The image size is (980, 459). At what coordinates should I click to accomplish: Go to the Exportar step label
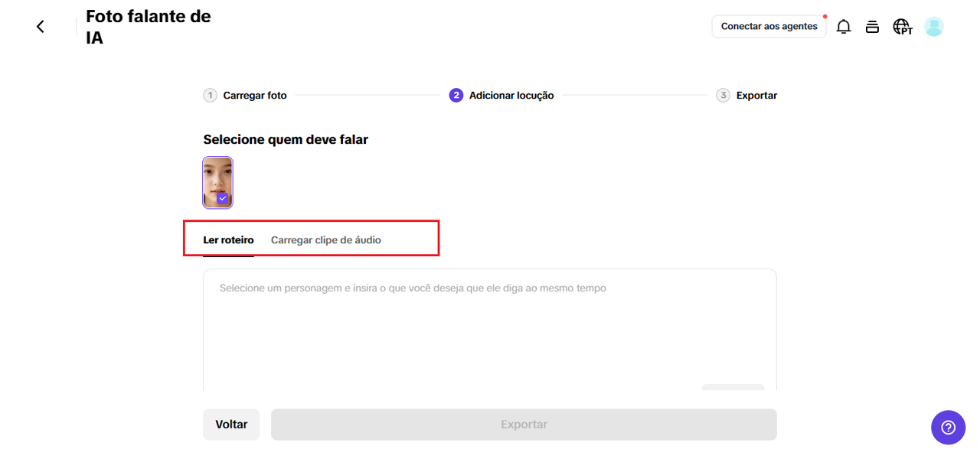coord(756,96)
